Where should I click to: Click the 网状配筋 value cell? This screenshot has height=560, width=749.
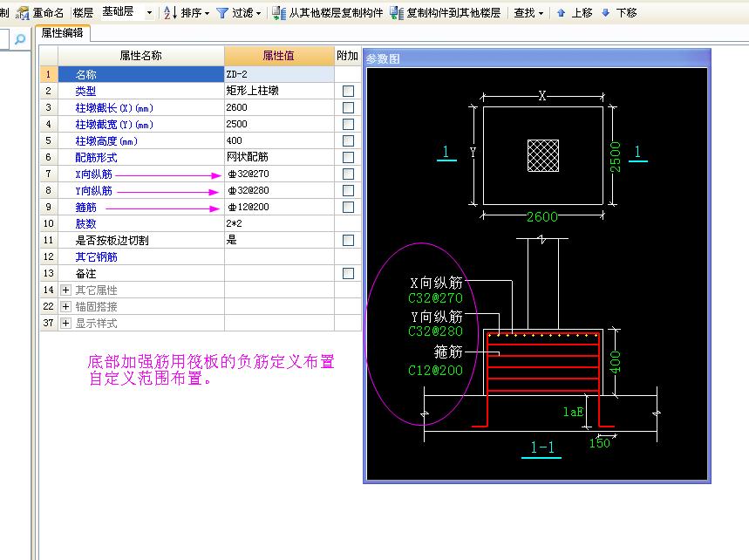(279, 157)
